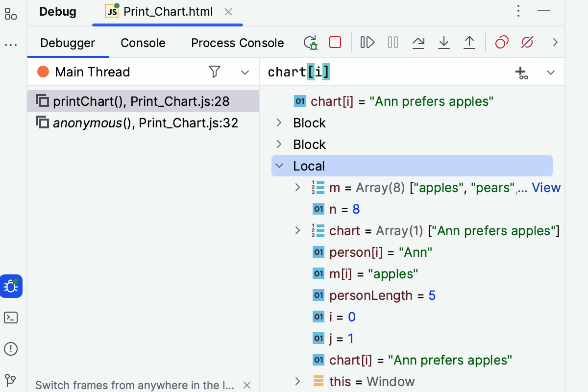This screenshot has width=588, height=392.
Task: Expand the this = Window node
Action: click(297, 381)
